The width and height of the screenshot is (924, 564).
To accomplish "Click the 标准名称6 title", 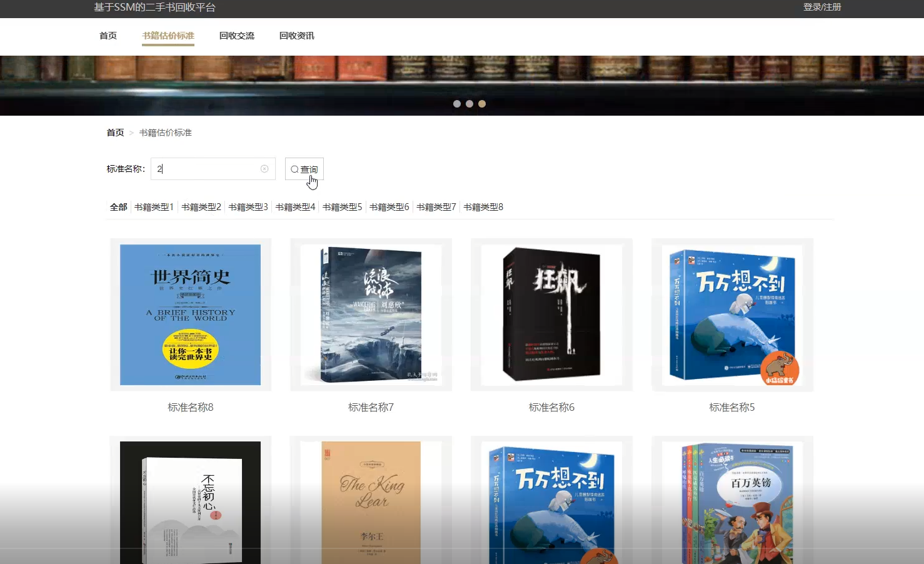I will tap(551, 407).
